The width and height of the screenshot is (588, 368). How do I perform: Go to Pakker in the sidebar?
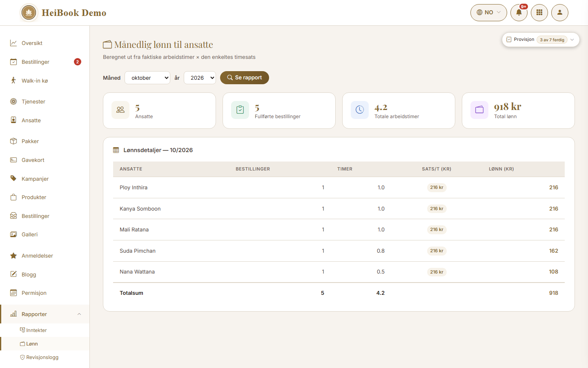pyautogui.click(x=45, y=141)
